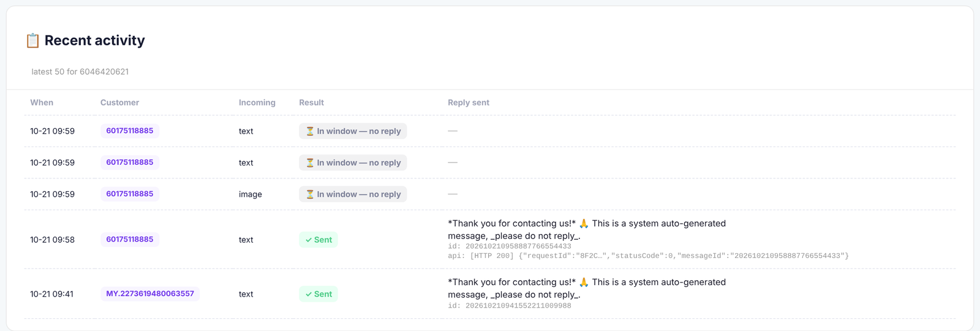Click the '10-21 09:59' timestamp in the image row
The image size is (980, 331).
click(x=52, y=194)
